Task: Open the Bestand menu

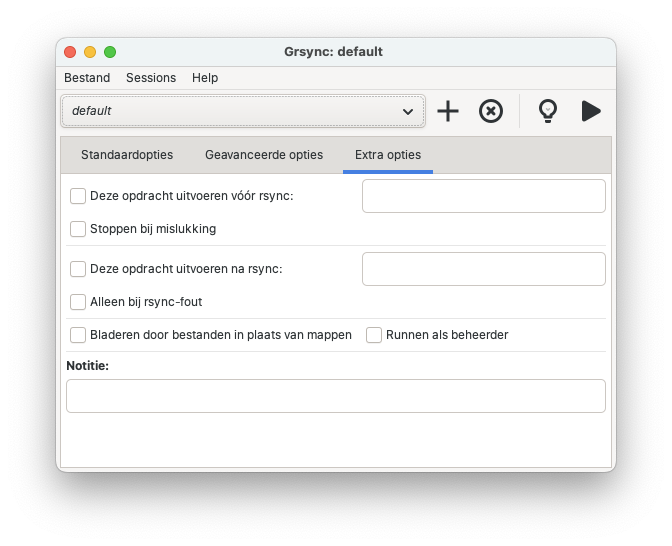Action: [x=87, y=78]
